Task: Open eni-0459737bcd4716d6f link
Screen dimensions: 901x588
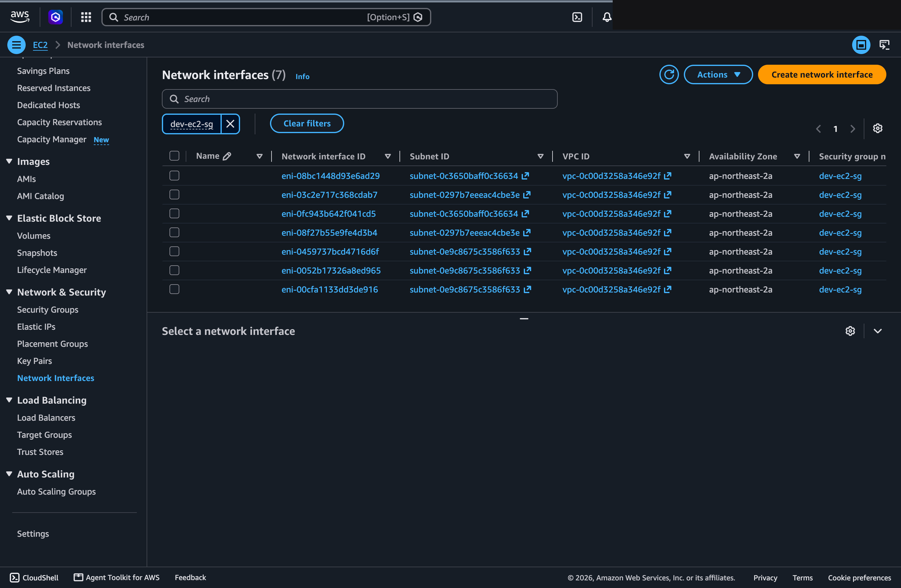Action: pyautogui.click(x=330, y=252)
